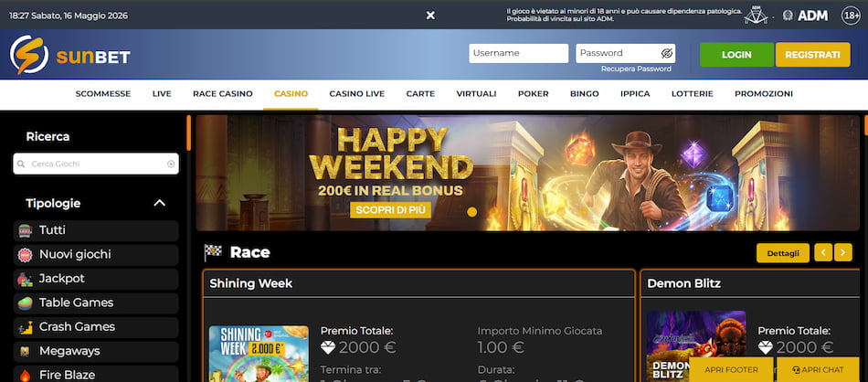
Task: Toggle password visibility eye icon
Action: click(666, 53)
